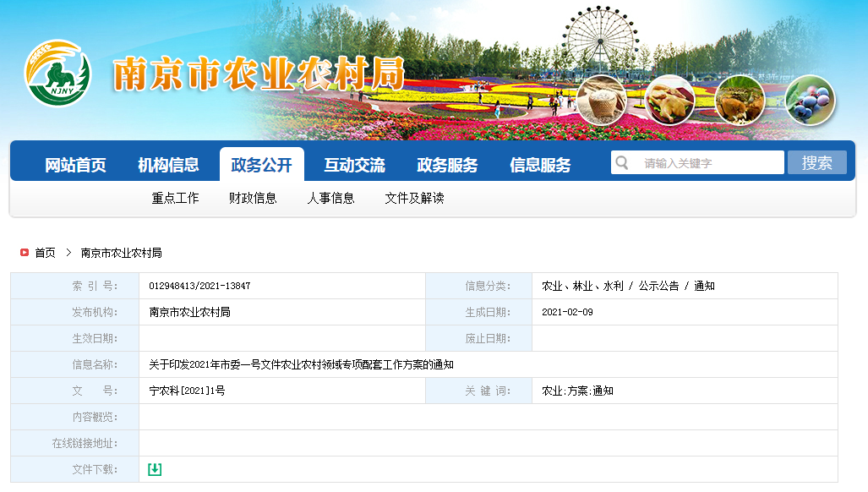Select 人事信息 in the submenu

[330, 198]
